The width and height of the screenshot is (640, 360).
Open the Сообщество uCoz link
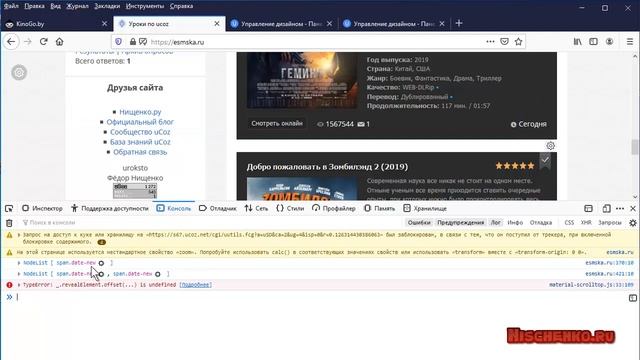[x=140, y=132]
